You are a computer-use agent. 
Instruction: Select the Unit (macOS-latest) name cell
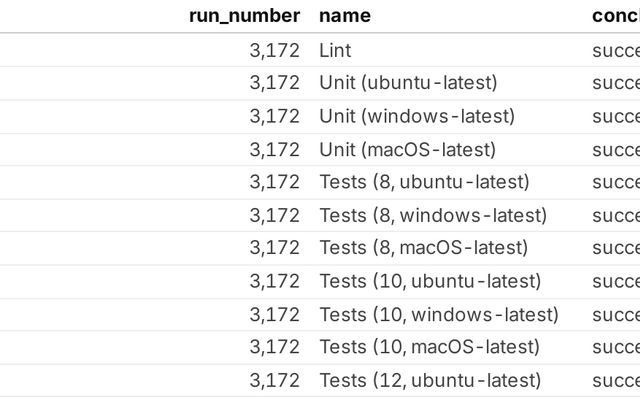click(407, 149)
